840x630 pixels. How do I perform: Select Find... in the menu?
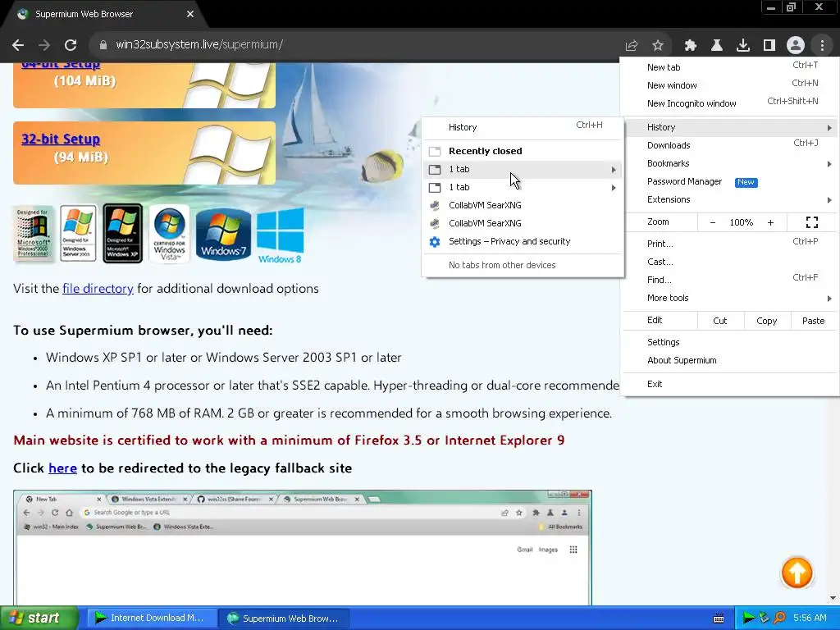click(x=730, y=281)
